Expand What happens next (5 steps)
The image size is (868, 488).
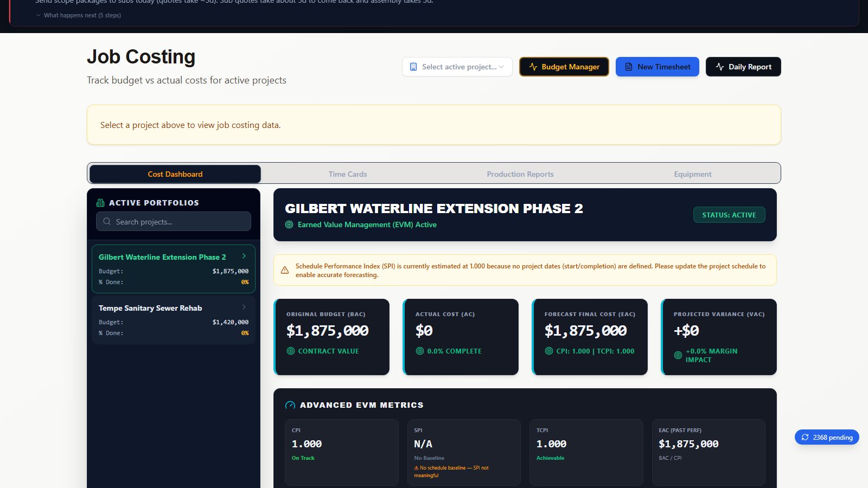(79, 15)
